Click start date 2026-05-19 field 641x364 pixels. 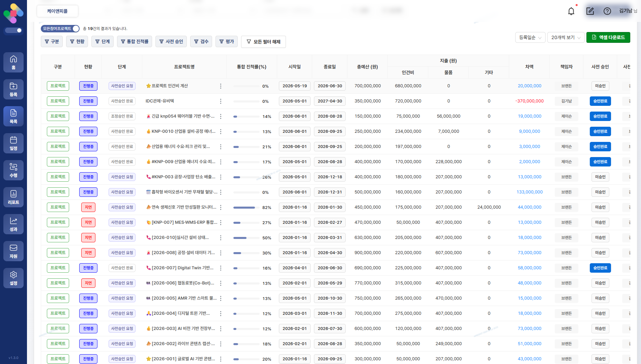[295, 86]
